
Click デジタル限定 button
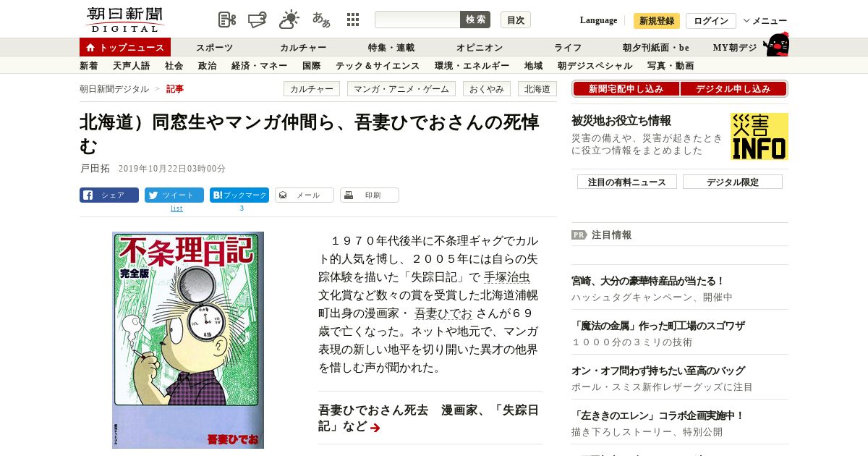tap(732, 182)
